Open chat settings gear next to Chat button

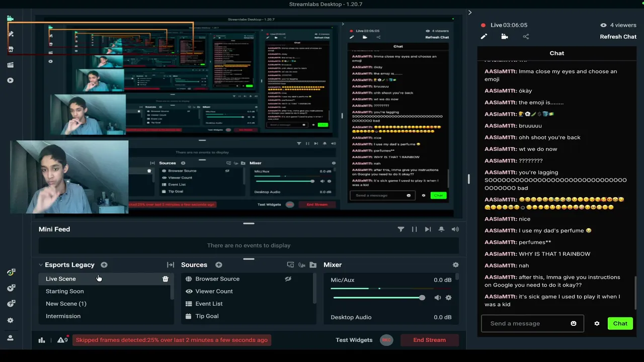[597, 324]
